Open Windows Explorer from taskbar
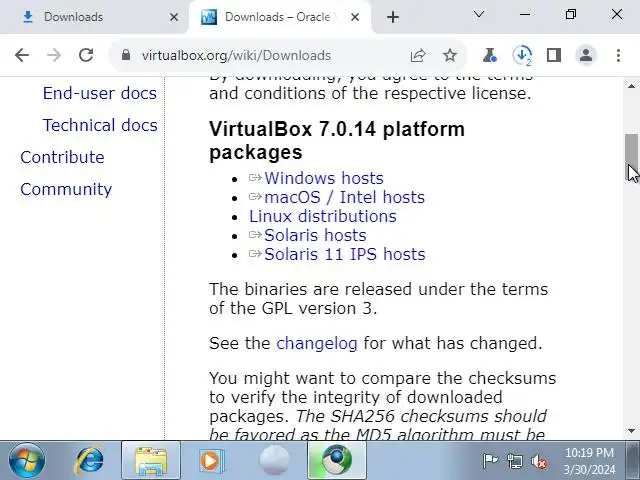 151,460
